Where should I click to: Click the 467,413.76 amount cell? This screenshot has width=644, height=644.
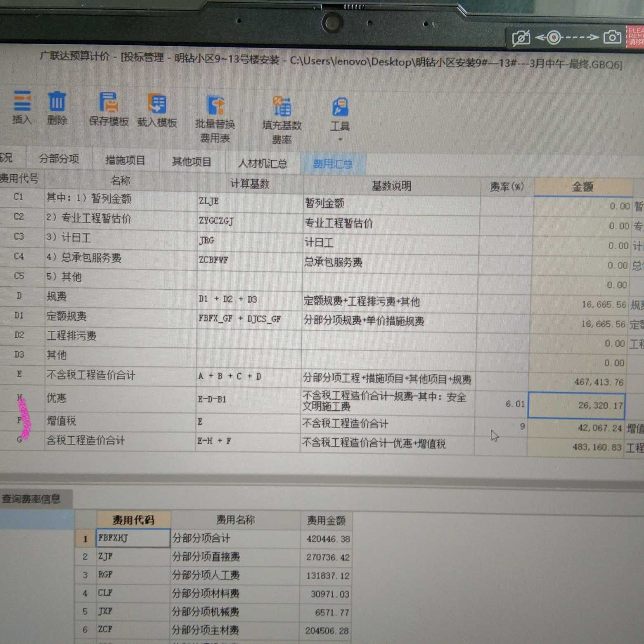click(577, 382)
